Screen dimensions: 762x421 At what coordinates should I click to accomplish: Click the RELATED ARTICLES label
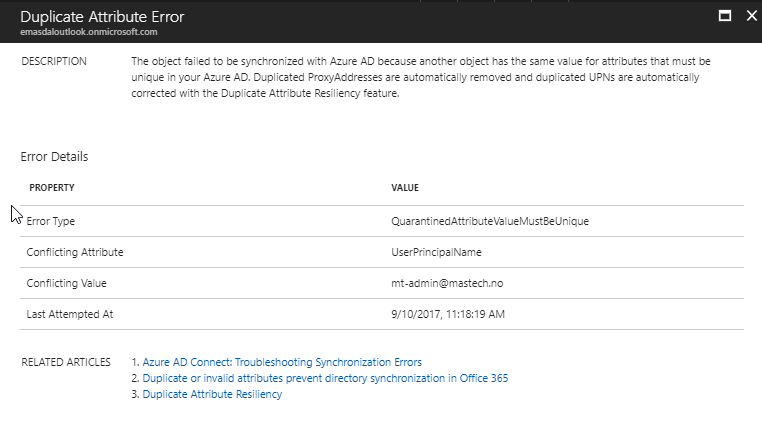coord(66,362)
